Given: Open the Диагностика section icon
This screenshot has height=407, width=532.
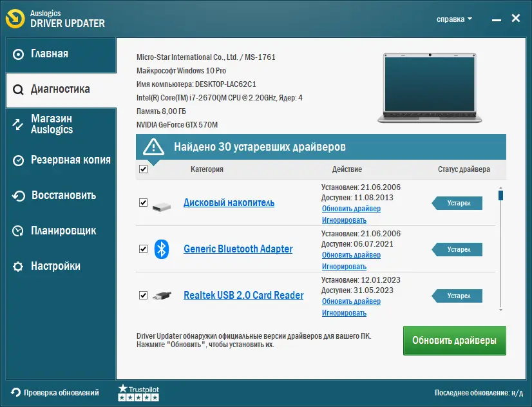Looking at the screenshot, I should (17, 89).
